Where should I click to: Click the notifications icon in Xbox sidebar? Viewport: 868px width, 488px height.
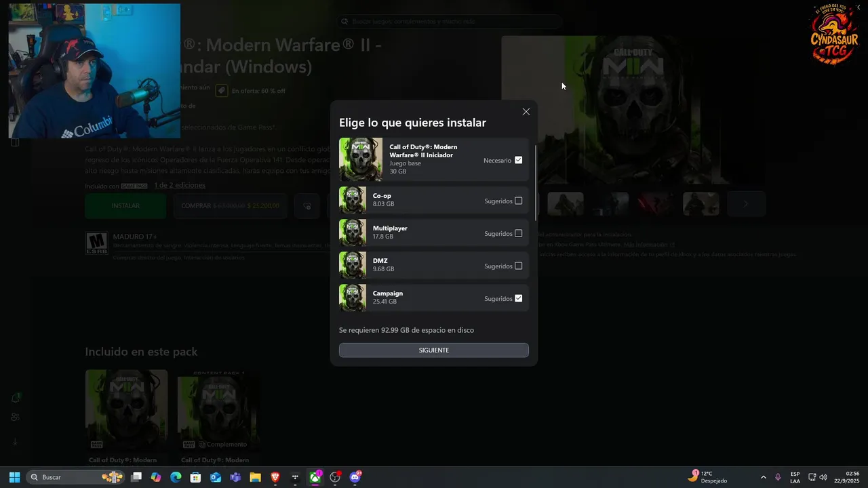[15, 398]
